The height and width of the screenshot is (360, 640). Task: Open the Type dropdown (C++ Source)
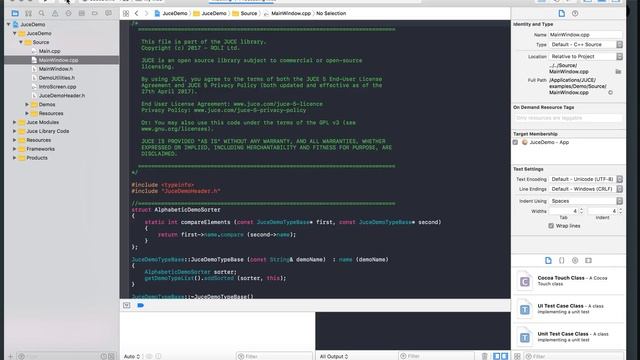[x=586, y=44]
